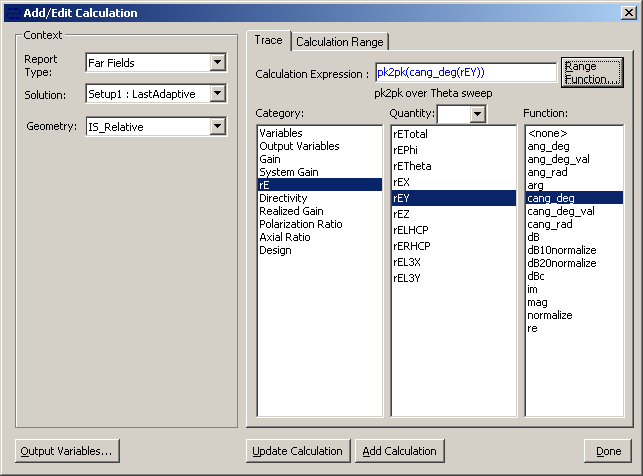Select cang_rad function
This screenshot has width=643, height=476.
tap(575, 224)
